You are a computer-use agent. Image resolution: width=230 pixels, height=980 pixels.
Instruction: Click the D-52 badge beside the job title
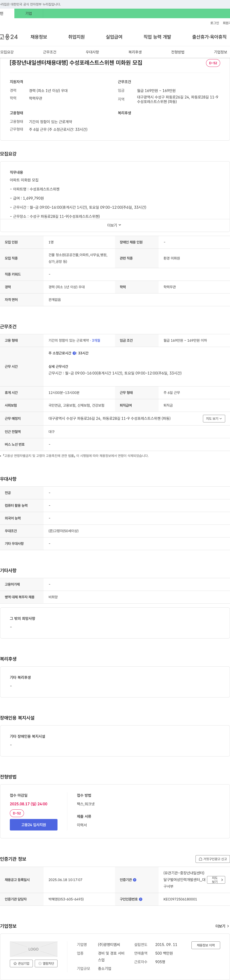pos(213,63)
